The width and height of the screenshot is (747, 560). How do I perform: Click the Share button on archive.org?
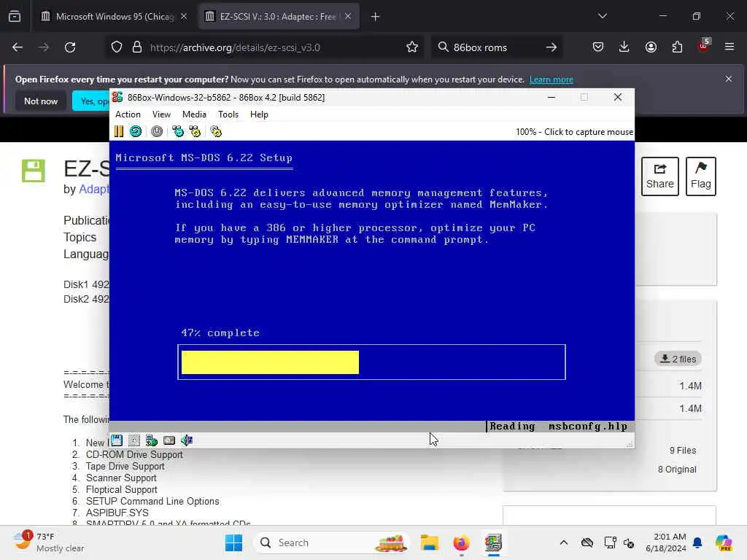tap(659, 176)
